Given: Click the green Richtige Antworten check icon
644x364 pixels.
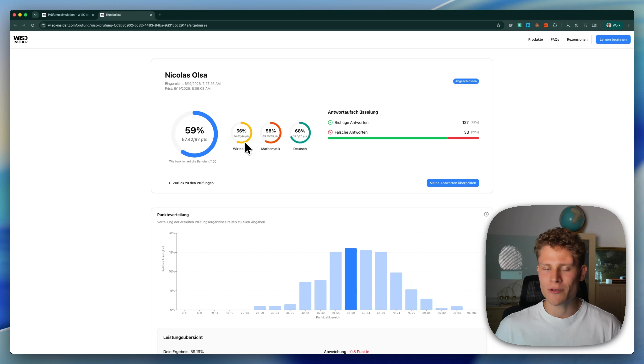Looking at the screenshot, I should pyautogui.click(x=330, y=123).
